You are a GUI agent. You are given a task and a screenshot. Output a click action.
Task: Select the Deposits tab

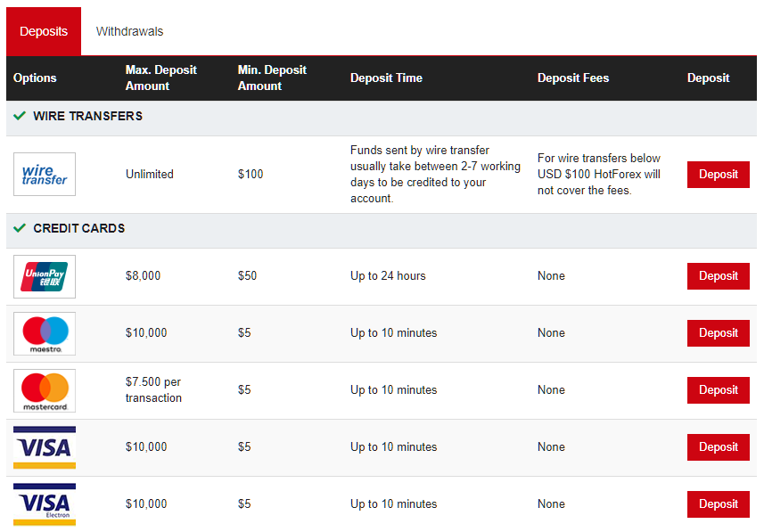click(x=44, y=31)
